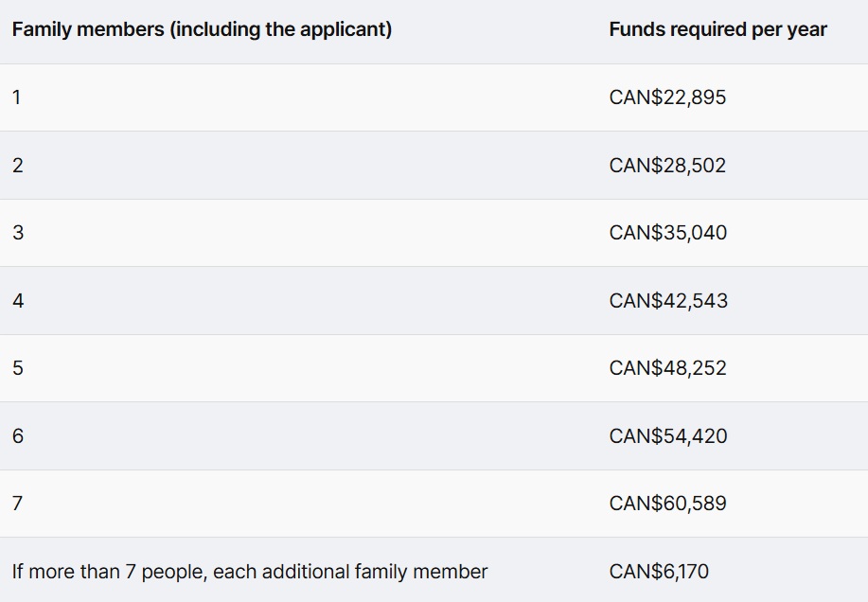
Task: Click the CAN$35,040 funds value
Action: pyautogui.click(x=668, y=233)
